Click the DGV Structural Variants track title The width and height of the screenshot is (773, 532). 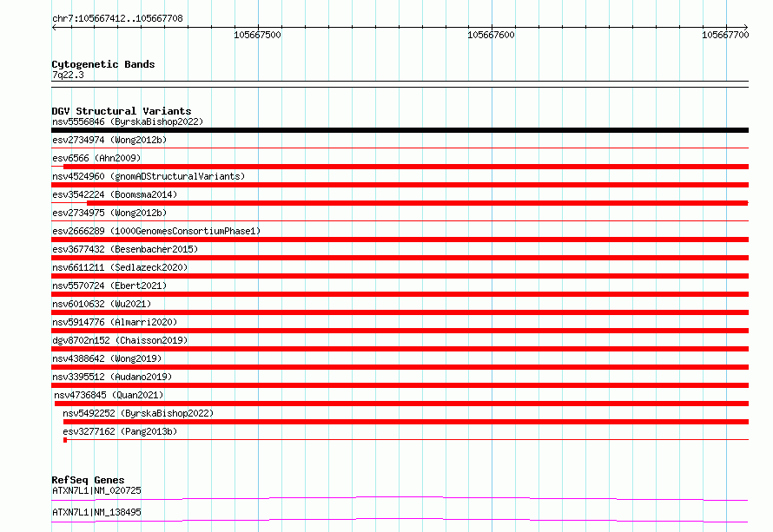tap(122, 111)
